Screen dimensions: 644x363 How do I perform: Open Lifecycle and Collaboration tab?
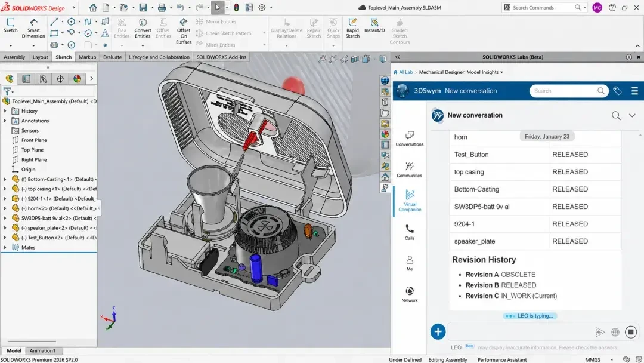coord(159,57)
